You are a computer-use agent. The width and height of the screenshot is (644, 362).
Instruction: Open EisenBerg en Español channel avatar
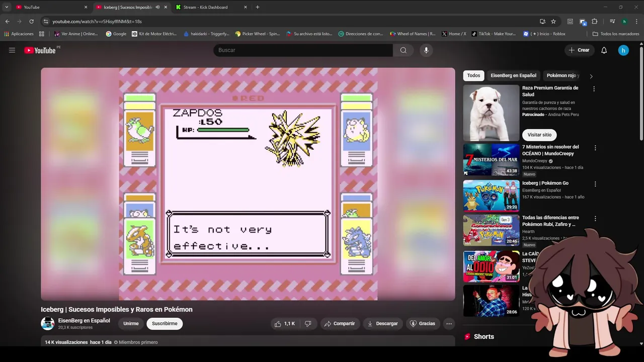[x=48, y=323]
